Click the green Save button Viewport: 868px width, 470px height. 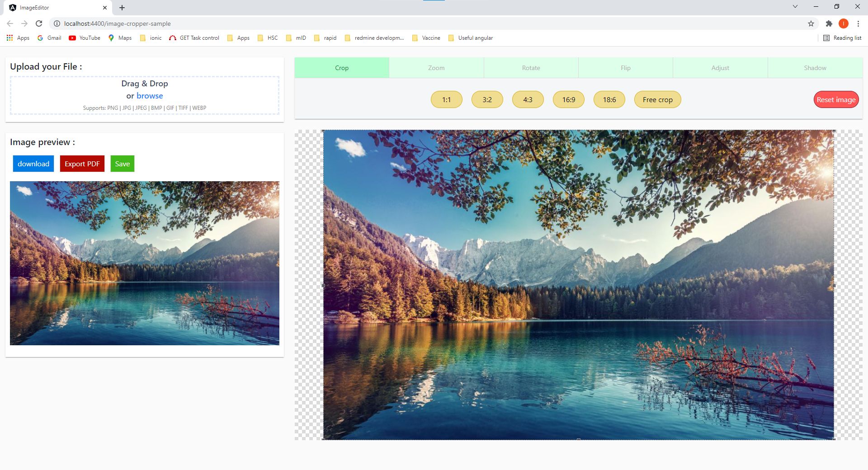pos(123,164)
